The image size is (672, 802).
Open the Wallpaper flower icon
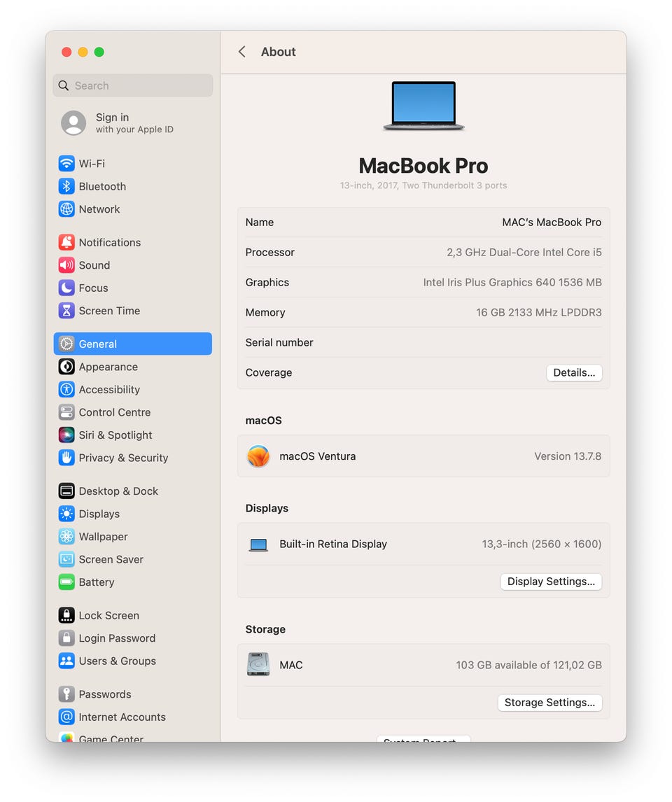[66, 537]
